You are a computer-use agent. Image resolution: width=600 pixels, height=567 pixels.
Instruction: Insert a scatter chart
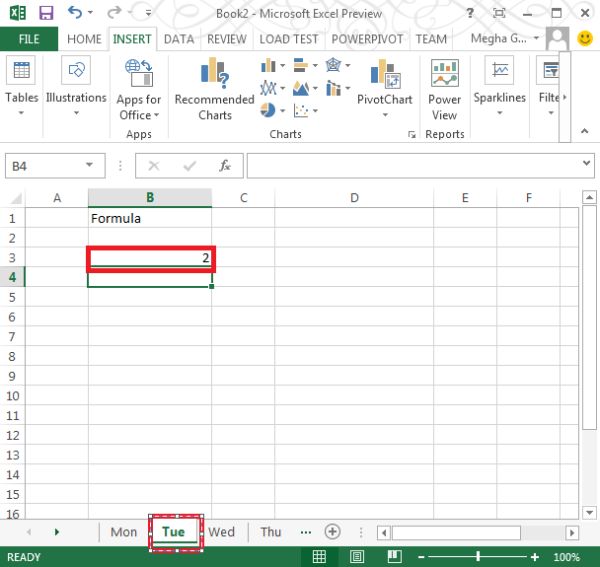pyautogui.click(x=301, y=111)
